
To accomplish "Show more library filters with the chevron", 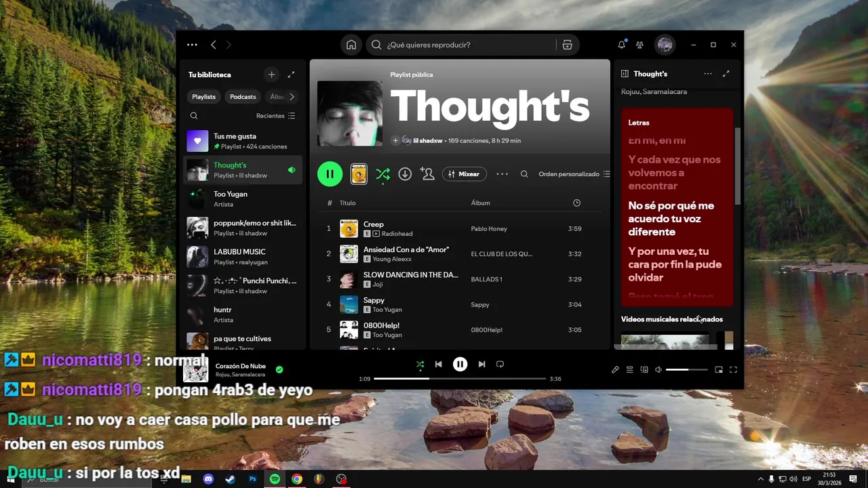I will pos(292,96).
